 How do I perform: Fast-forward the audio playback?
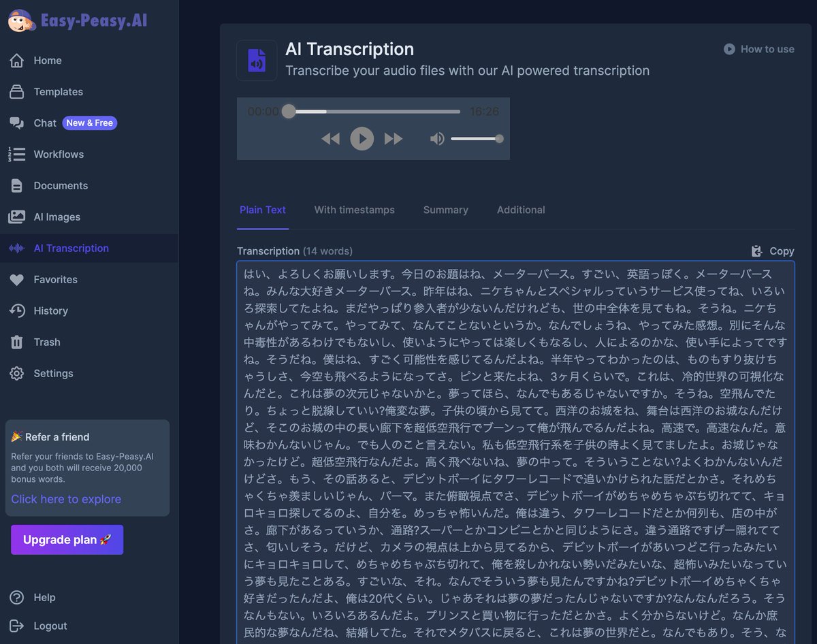(x=394, y=139)
